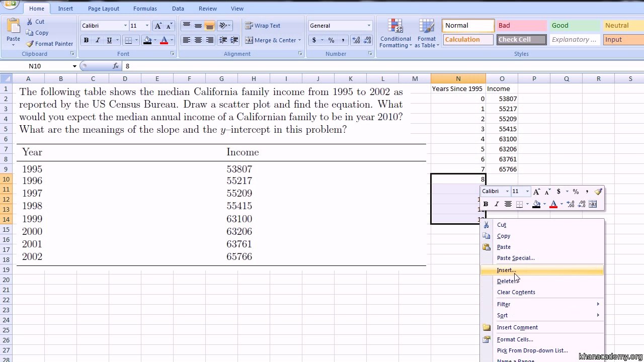Click mini toolbar Decrease Decimal icon
644x362 pixels.
[582, 204]
